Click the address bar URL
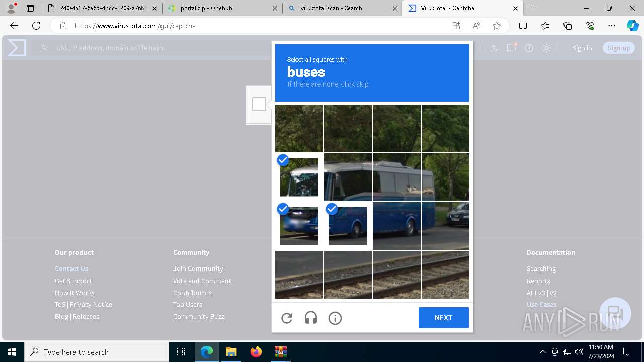The width and height of the screenshot is (644, 362). coord(135,26)
